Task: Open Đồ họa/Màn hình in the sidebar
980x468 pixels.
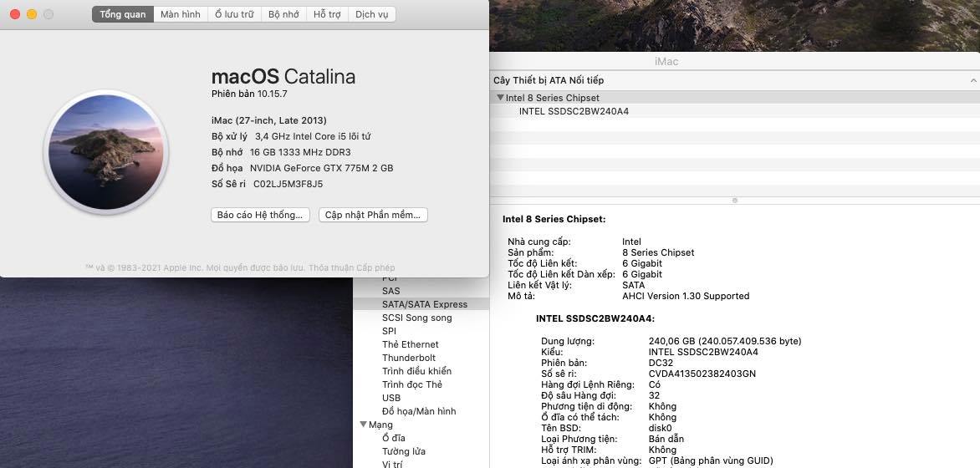Action: pos(419,411)
